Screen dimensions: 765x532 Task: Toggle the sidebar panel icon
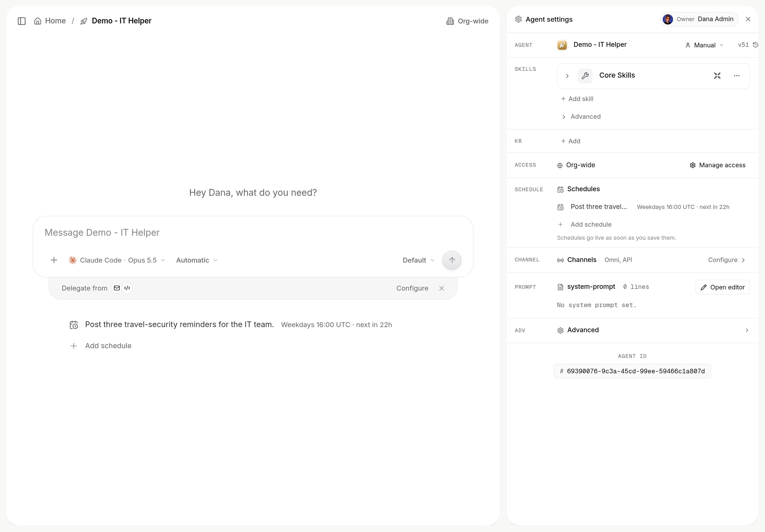[x=22, y=21]
